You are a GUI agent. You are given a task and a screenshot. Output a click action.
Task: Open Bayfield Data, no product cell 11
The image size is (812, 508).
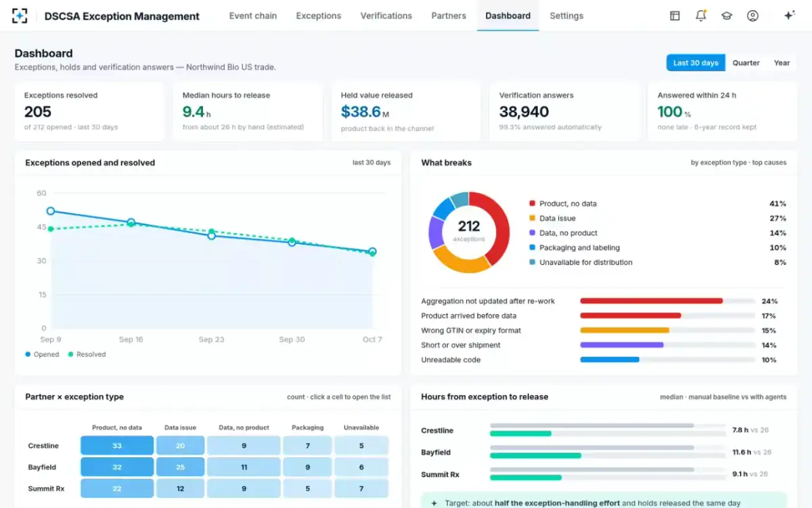[x=244, y=467]
